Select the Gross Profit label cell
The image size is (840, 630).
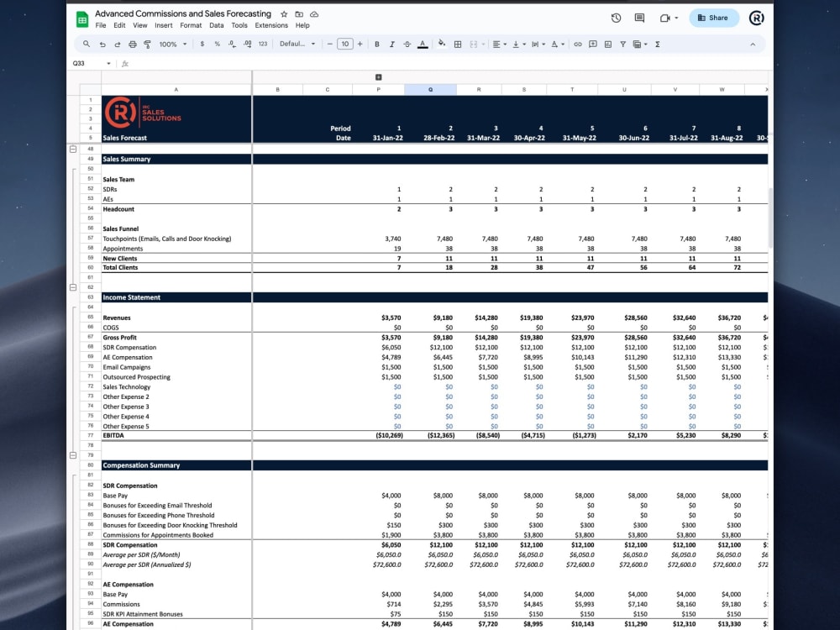click(x=176, y=338)
